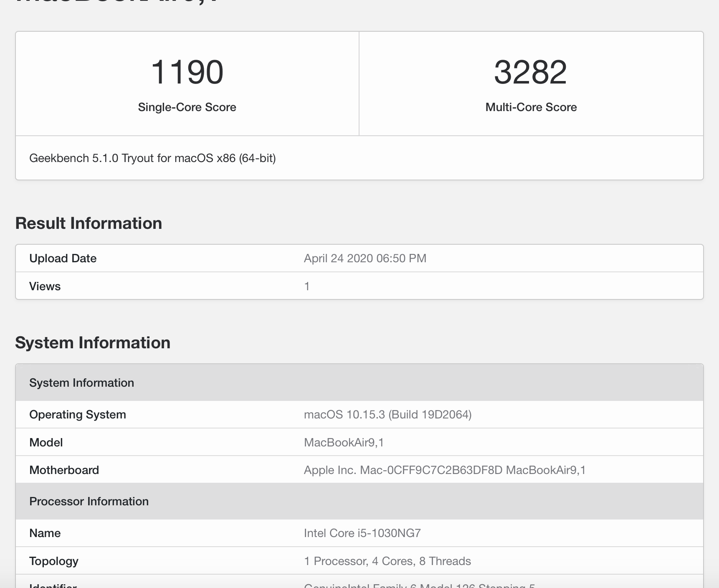
Task: Select the processor Name row label
Action: (x=45, y=533)
